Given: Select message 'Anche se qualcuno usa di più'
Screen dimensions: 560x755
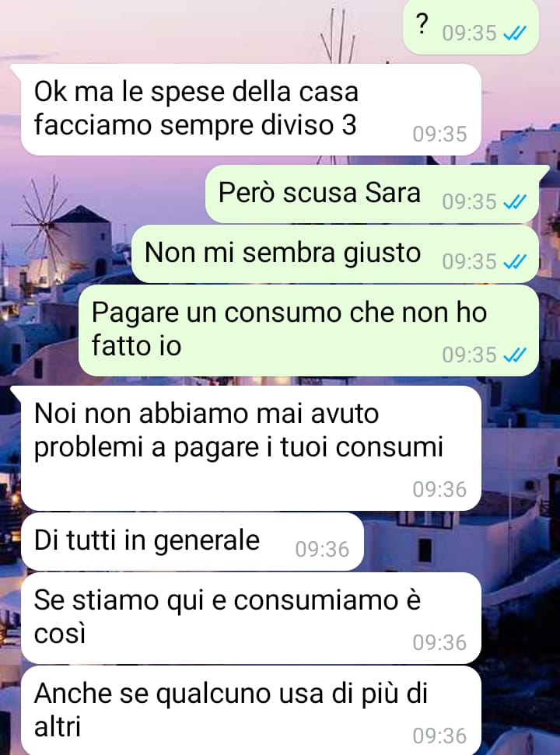Looking at the screenshot, I should click(x=251, y=710).
